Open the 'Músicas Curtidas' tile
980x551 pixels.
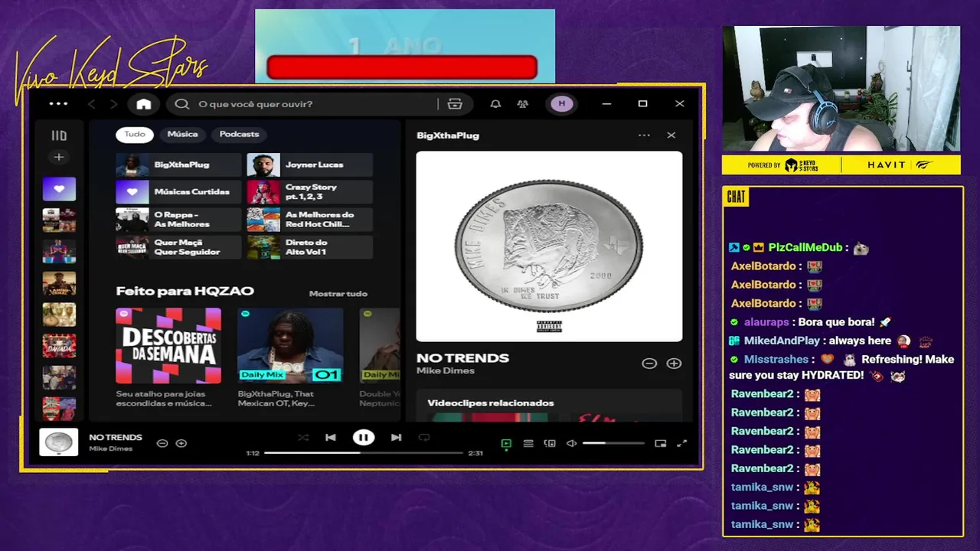click(178, 192)
